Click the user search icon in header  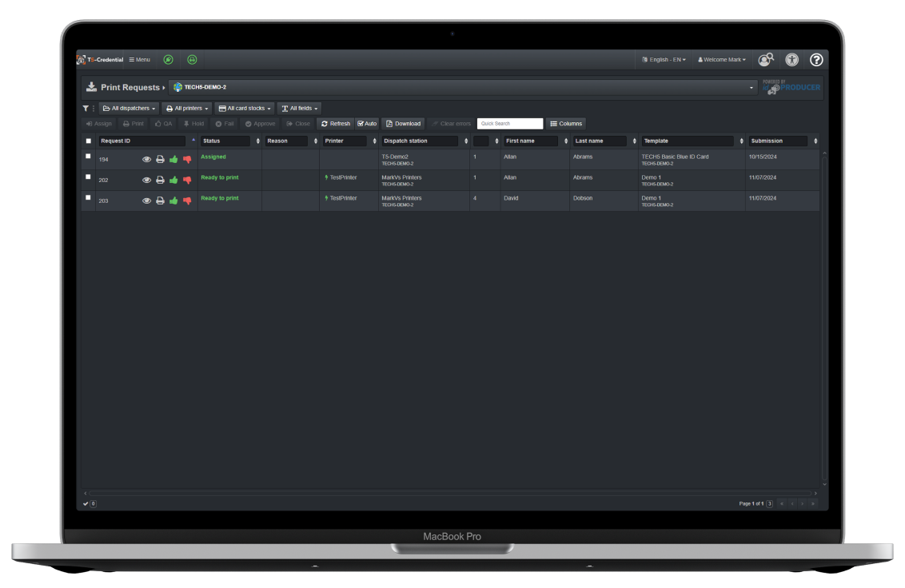[x=765, y=59]
